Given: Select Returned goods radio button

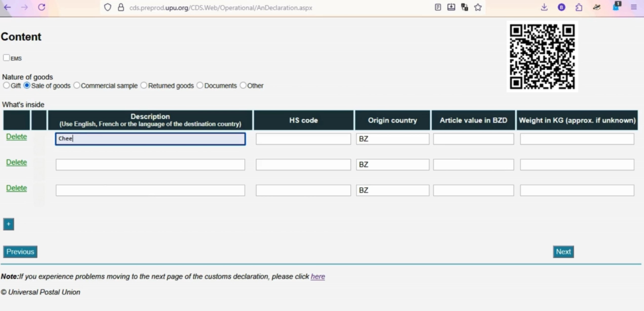Looking at the screenshot, I should [x=144, y=85].
